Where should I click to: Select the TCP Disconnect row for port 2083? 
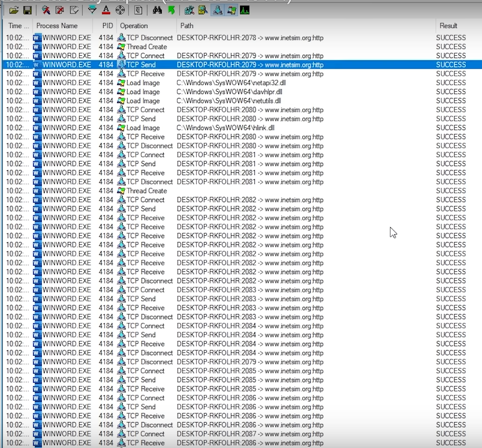tap(242, 317)
